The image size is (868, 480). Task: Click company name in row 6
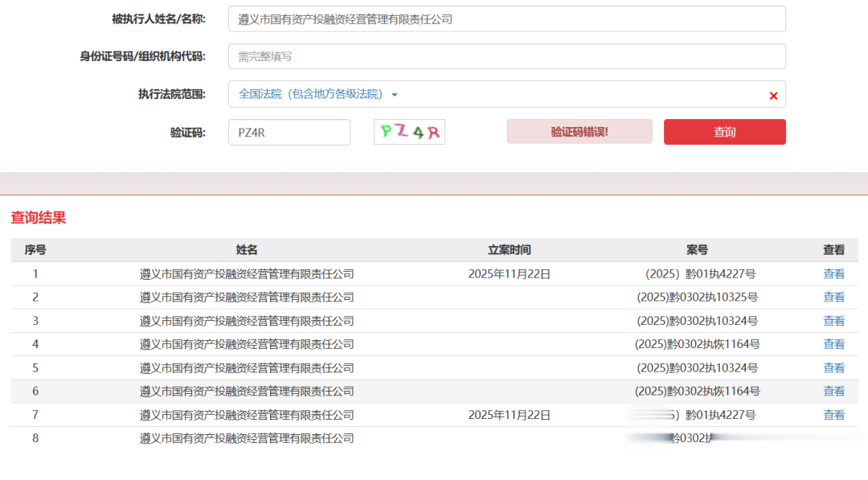click(247, 391)
